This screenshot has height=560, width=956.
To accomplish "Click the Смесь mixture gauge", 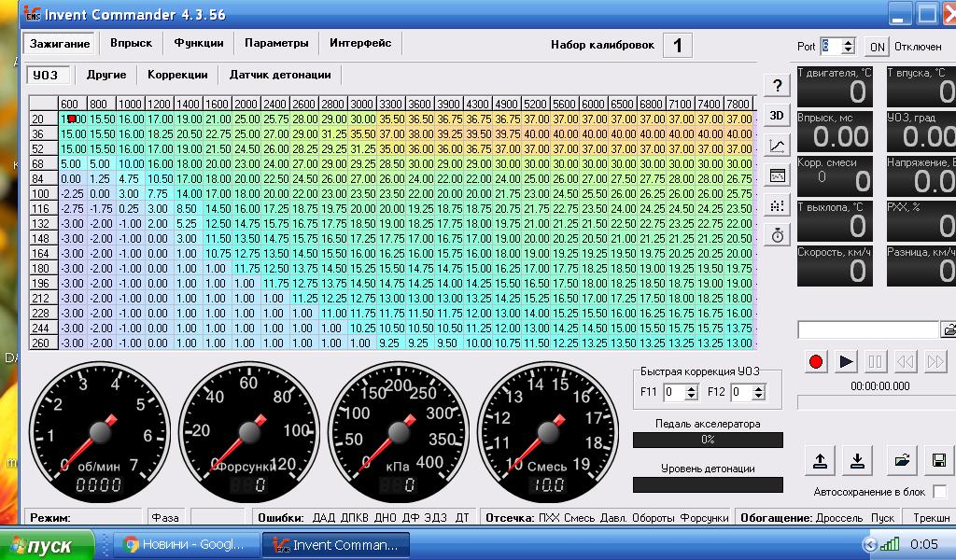I will tap(548, 432).
